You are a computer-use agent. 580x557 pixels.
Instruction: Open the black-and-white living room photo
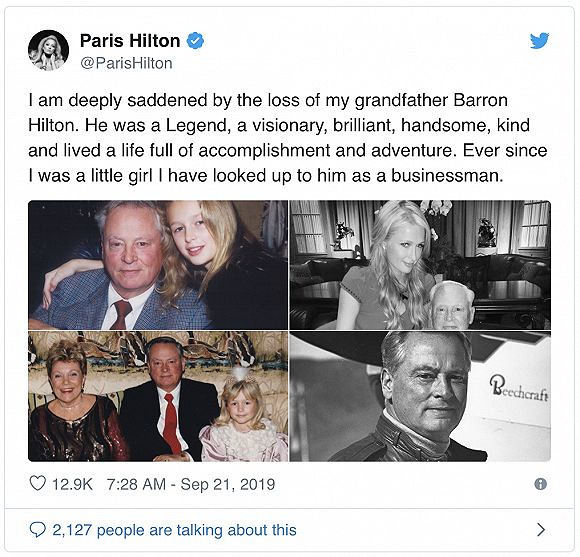(420, 265)
